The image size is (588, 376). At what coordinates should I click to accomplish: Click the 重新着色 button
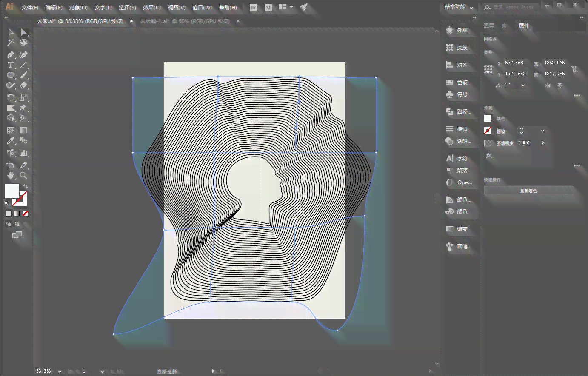tap(528, 191)
